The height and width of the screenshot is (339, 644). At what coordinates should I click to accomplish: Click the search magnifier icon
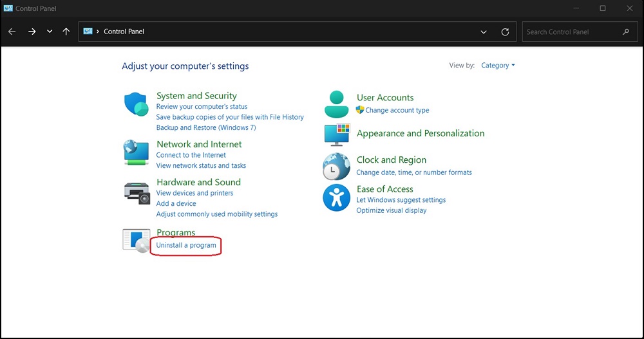pyautogui.click(x=626, y=32)
